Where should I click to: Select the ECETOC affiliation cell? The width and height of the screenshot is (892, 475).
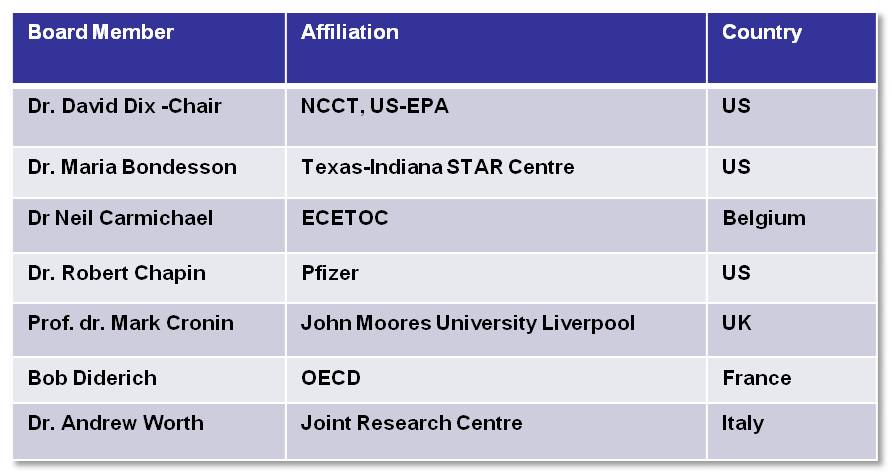click(345, 218)
